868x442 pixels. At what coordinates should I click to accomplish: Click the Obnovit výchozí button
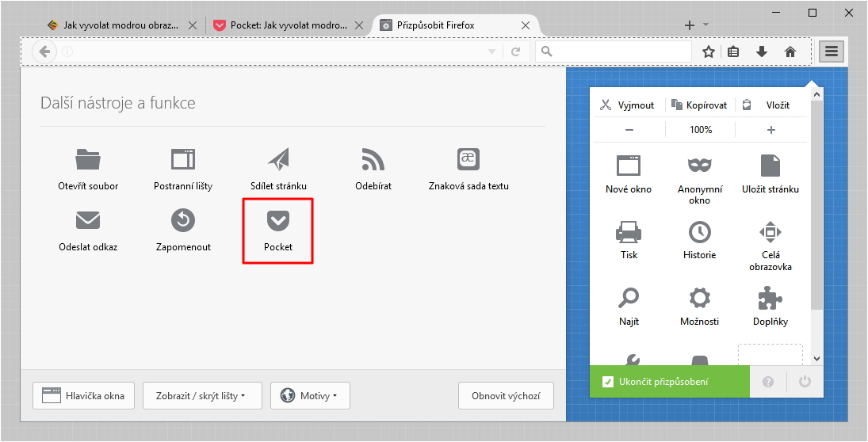click(x=506, y=395)
